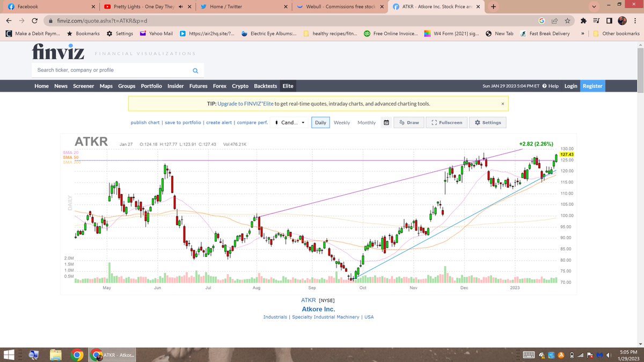
Task: Click the create alert link
Action: [x=219, y=123]
